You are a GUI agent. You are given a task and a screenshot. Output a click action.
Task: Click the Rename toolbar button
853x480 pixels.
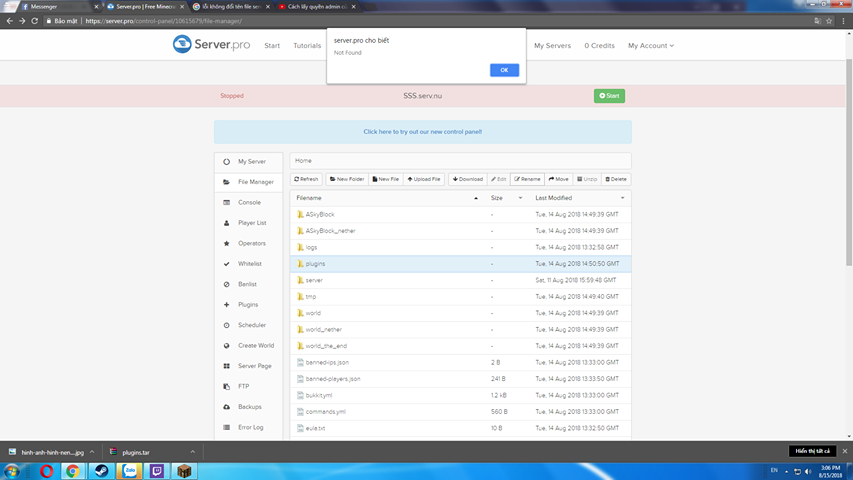click(527, 179)
